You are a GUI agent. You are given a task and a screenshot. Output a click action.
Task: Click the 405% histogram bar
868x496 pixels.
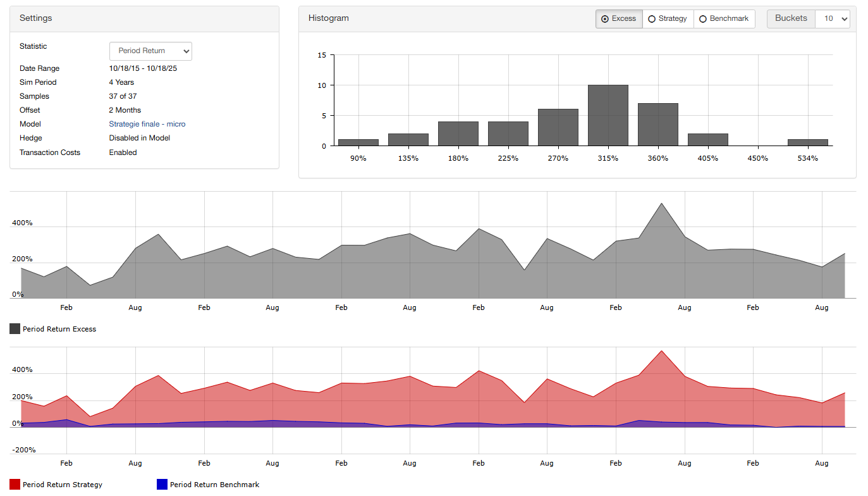point(707,140)
